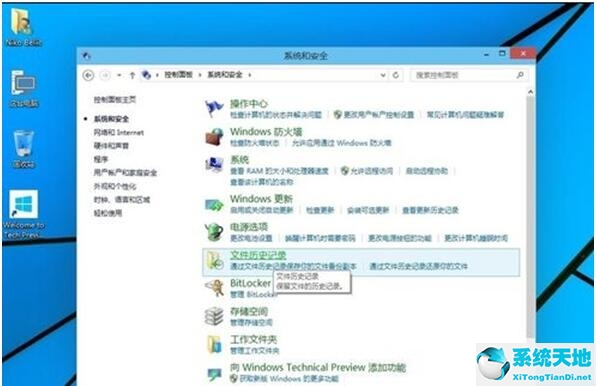Select 系统和安全 in sidebar
The height and width of the screenshot is (386, 596).
pos(111,119)
